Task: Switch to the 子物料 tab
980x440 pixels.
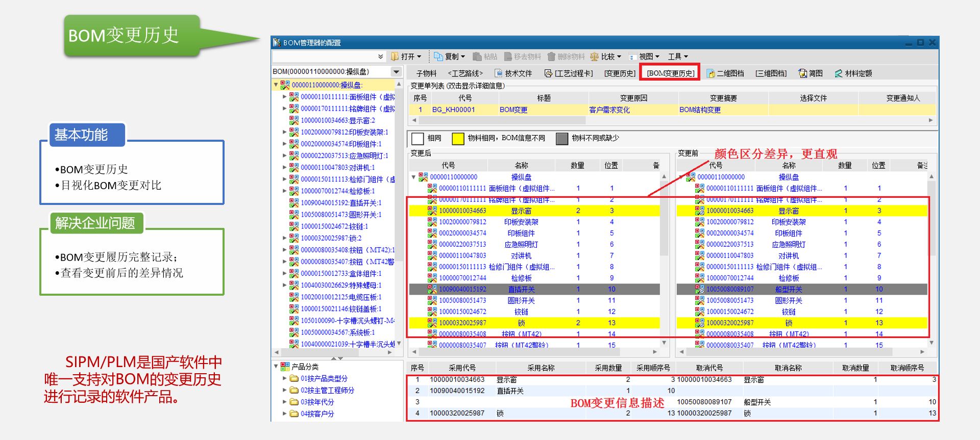Action: click(x=426, y=73)
